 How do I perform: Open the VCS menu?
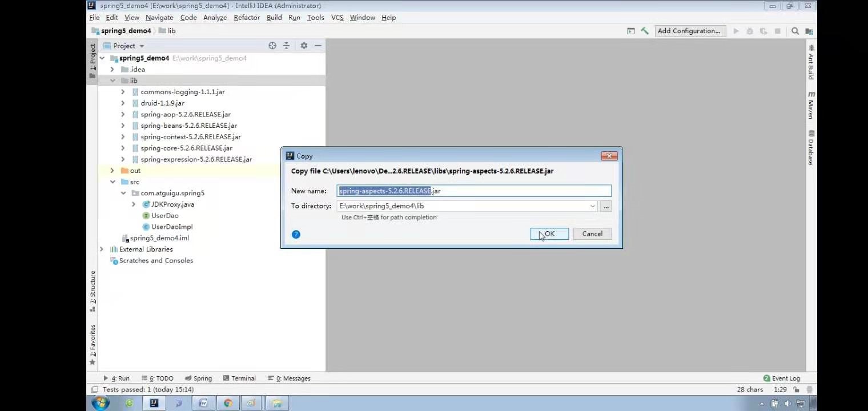coord(337,18)
